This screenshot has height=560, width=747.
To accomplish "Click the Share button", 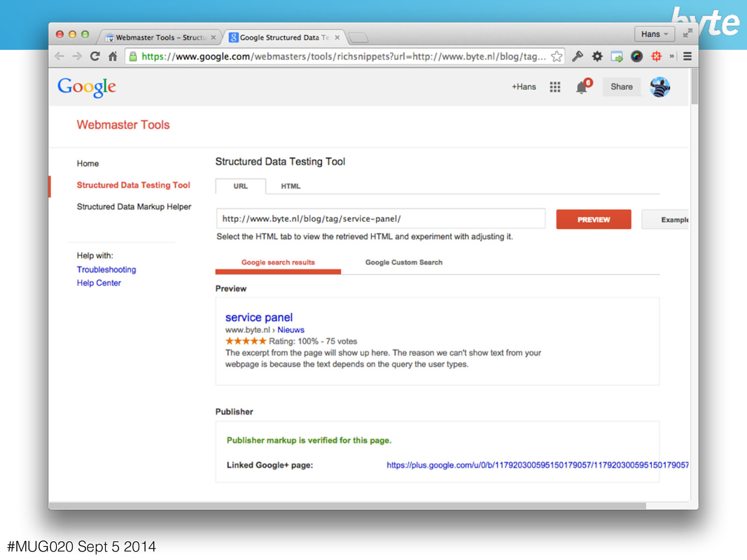I will click(621, 87).
